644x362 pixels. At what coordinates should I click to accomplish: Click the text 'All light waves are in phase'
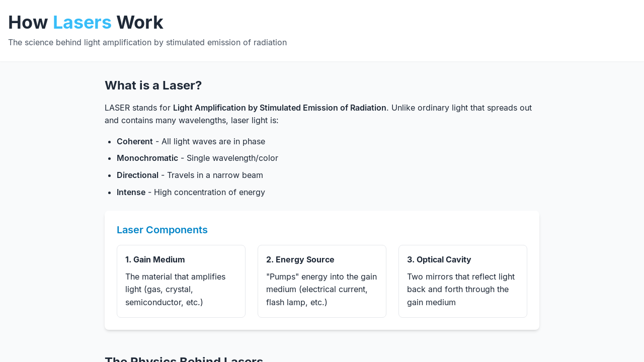[x=213, y=141]
